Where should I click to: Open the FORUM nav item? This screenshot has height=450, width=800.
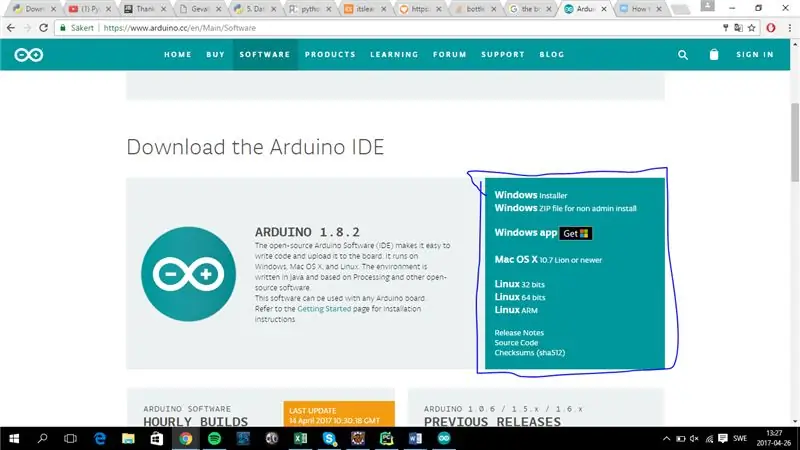(x=449, y=55)
